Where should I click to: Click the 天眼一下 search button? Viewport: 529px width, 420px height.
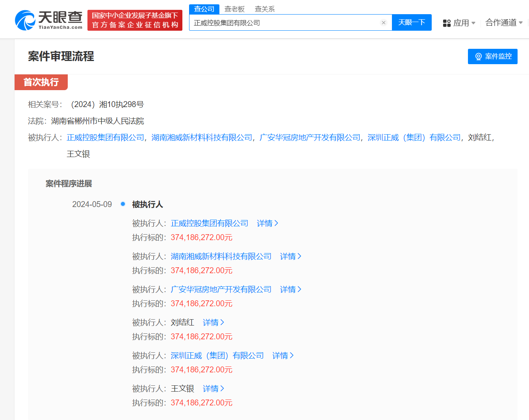(412, 22)
